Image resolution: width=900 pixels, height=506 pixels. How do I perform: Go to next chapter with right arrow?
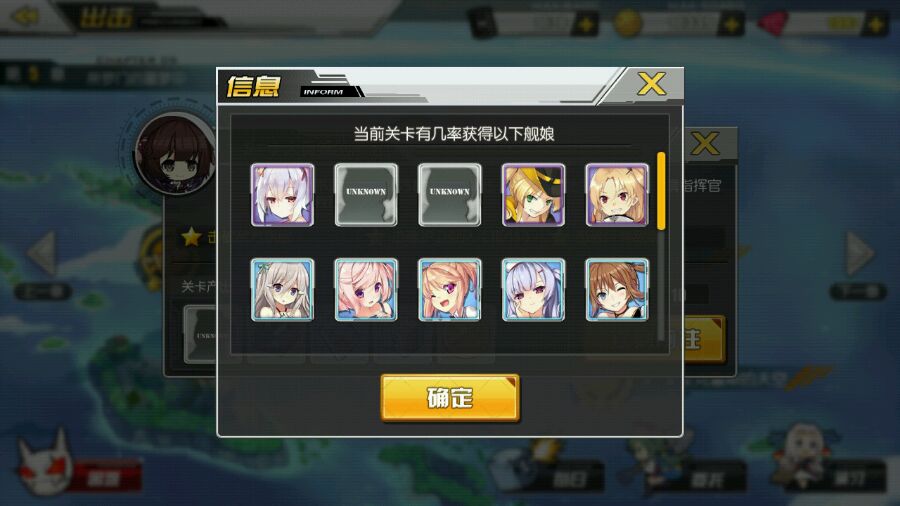pos(859,252)
